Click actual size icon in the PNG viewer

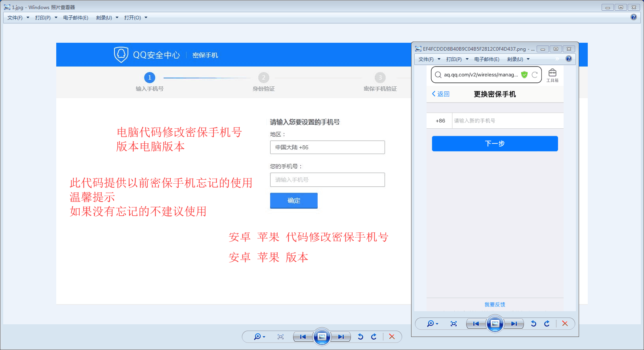coord(453,324)
